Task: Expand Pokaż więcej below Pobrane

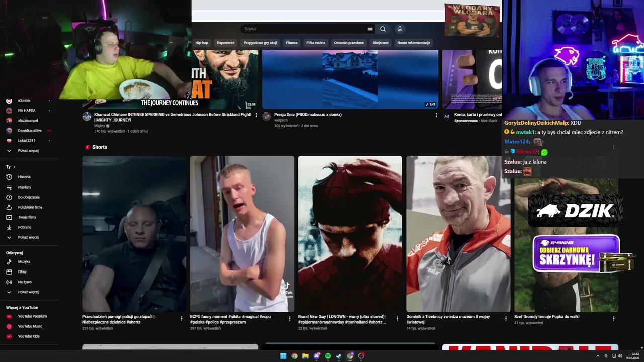Action: (28, 237)
